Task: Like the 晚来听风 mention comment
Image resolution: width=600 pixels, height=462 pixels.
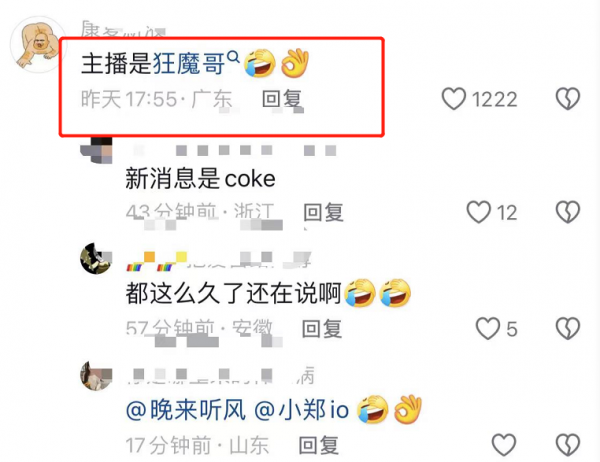Action: pos(504,445)
